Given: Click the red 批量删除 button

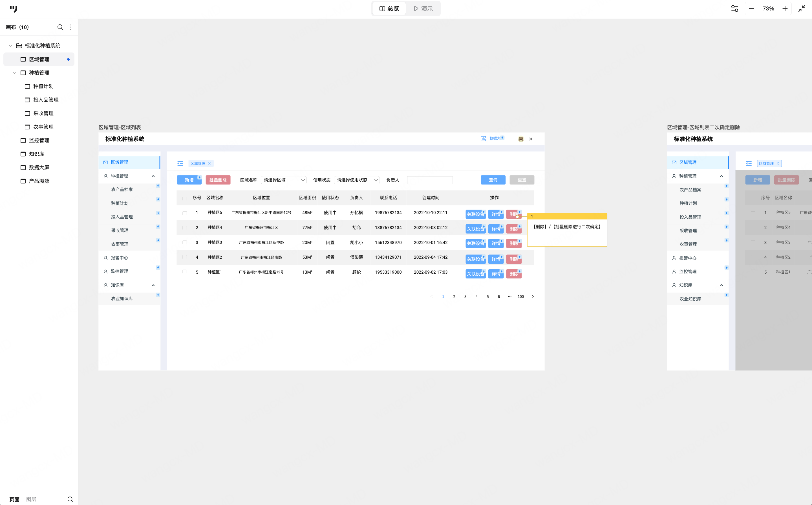Looking at the screenshot, I should tap(218, 180).
